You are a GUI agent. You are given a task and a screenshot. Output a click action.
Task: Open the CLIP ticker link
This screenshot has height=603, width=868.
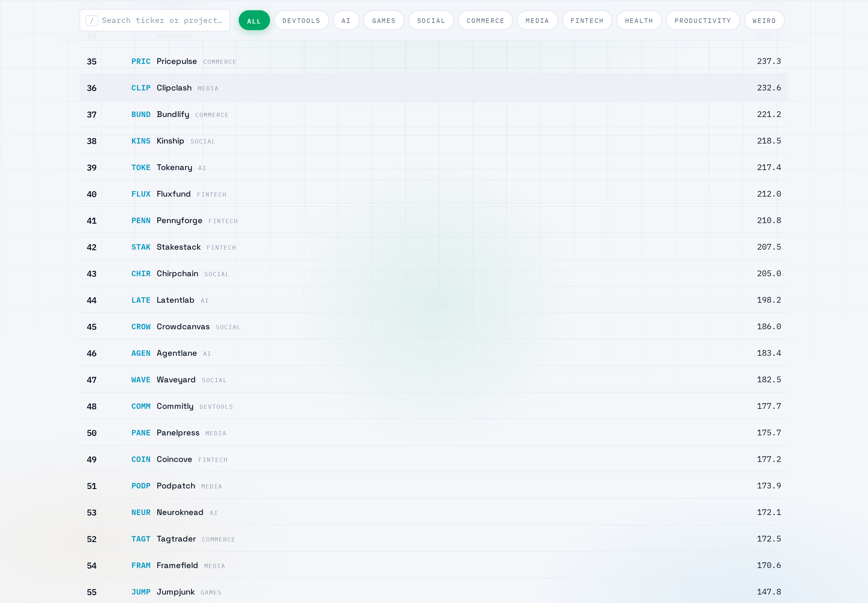[141, 88]
